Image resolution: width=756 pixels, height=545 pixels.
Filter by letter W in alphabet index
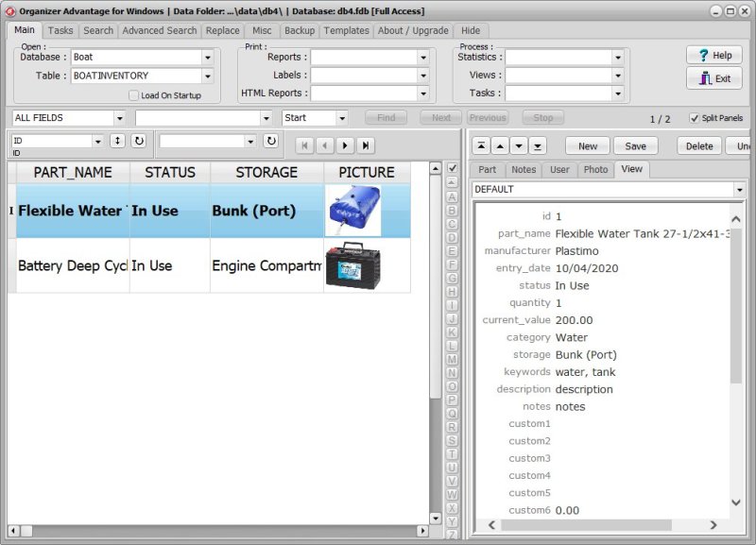coord(452,494)
